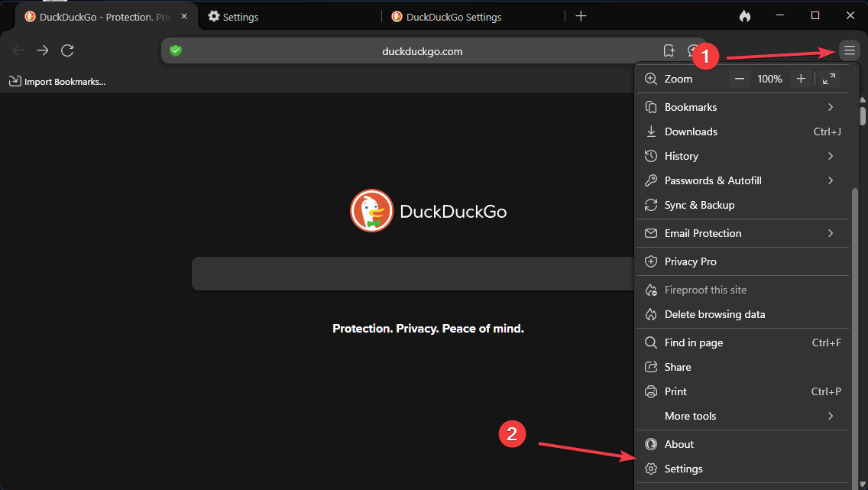Click the Fire button in title bar

[745, 16]
